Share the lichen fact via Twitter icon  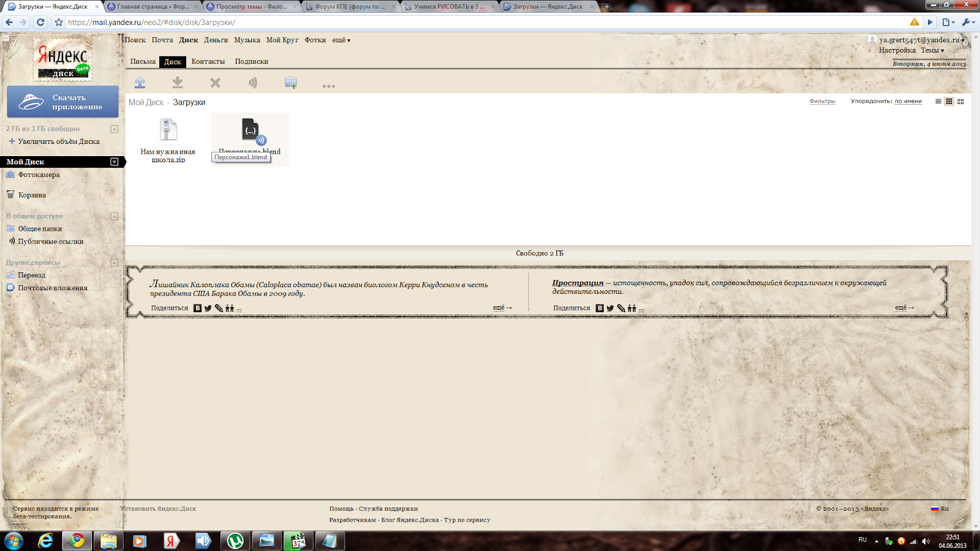(x=208, y=308)
